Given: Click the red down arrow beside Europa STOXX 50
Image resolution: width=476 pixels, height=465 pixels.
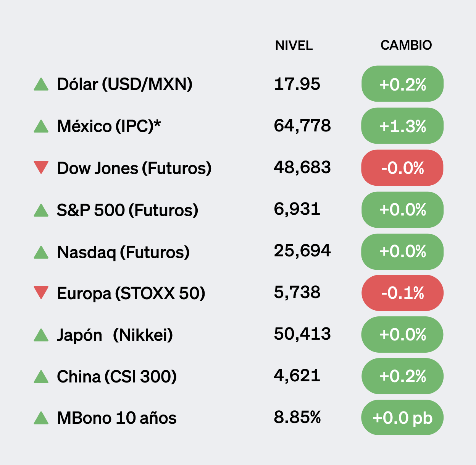Looking at the screenshot, I should pos(41,292).
